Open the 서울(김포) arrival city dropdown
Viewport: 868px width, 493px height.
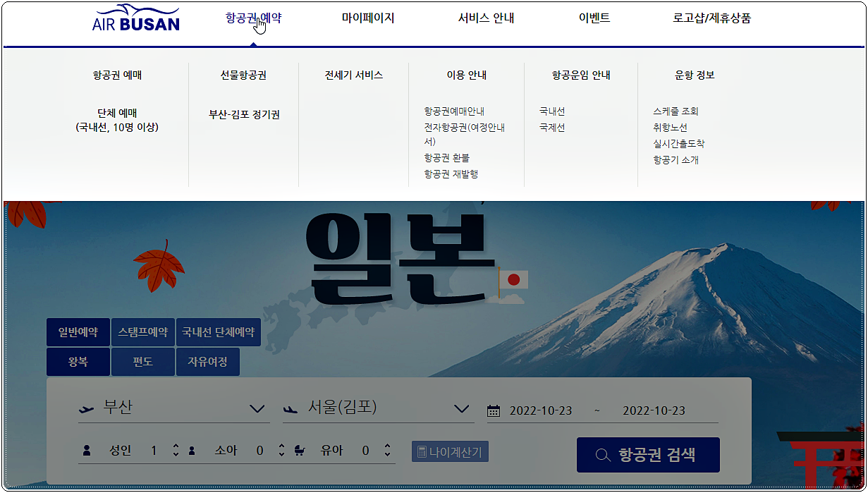click(x=462, y=408)
